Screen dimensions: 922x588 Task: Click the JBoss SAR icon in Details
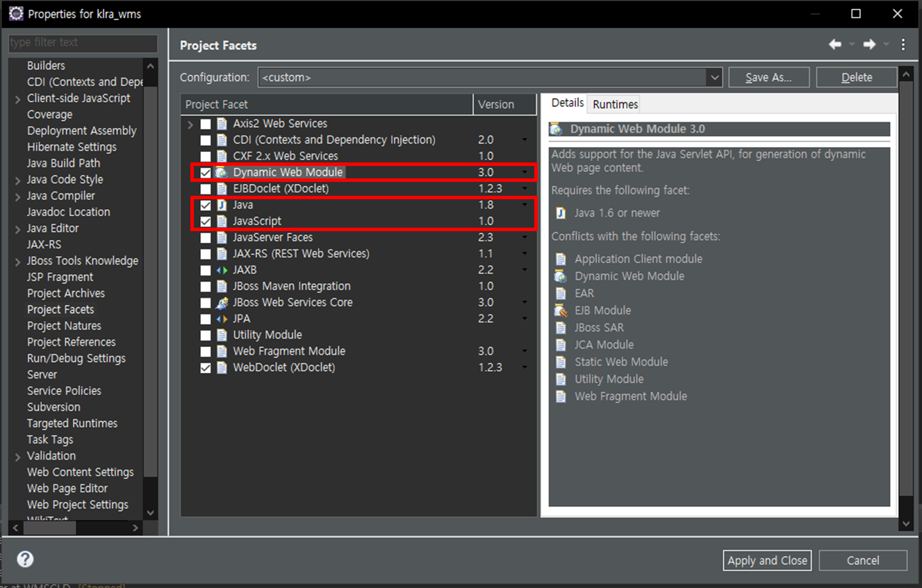coord(561,328)
